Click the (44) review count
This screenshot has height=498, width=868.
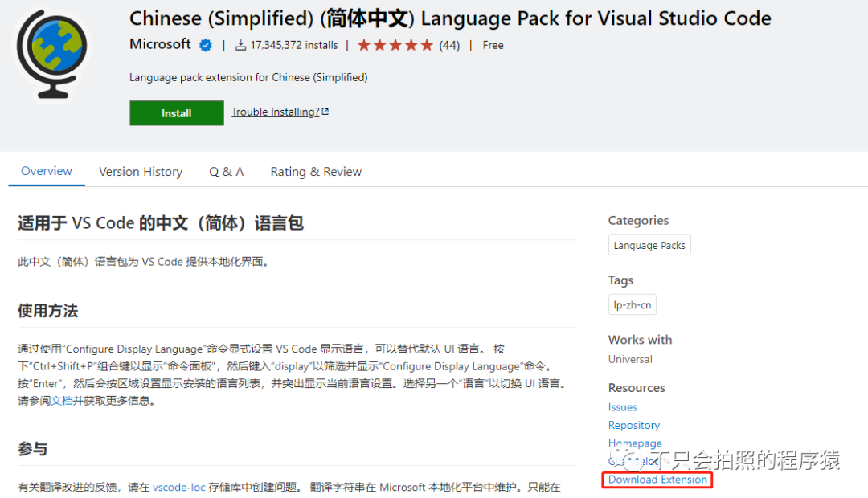449,45
